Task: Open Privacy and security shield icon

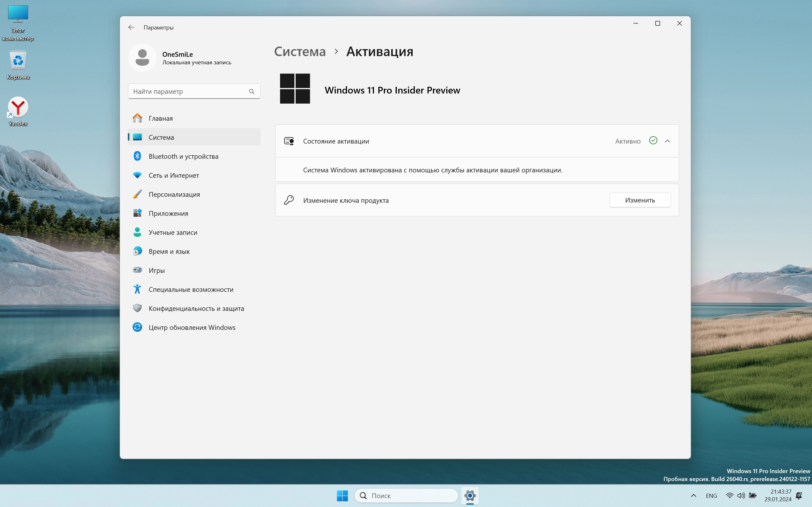Action: (x=137, y=308)
